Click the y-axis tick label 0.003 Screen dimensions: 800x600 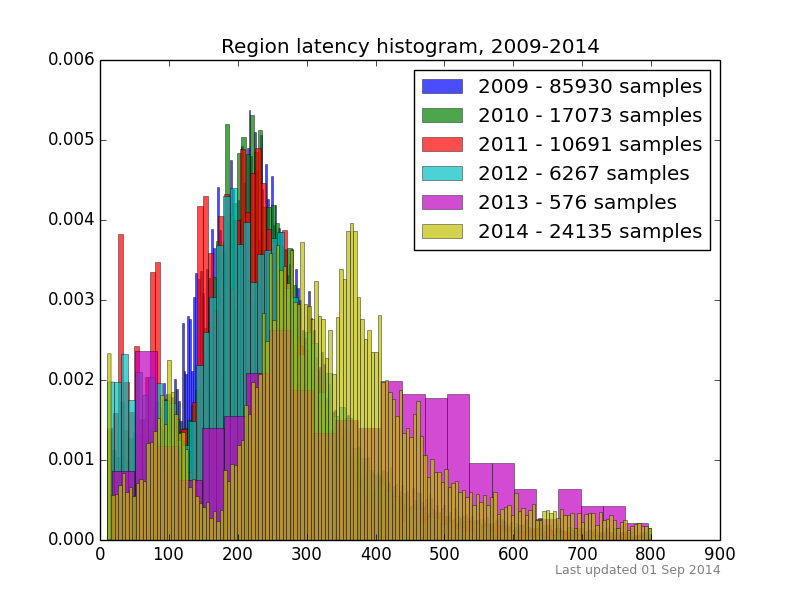click(x=71, y=299)
